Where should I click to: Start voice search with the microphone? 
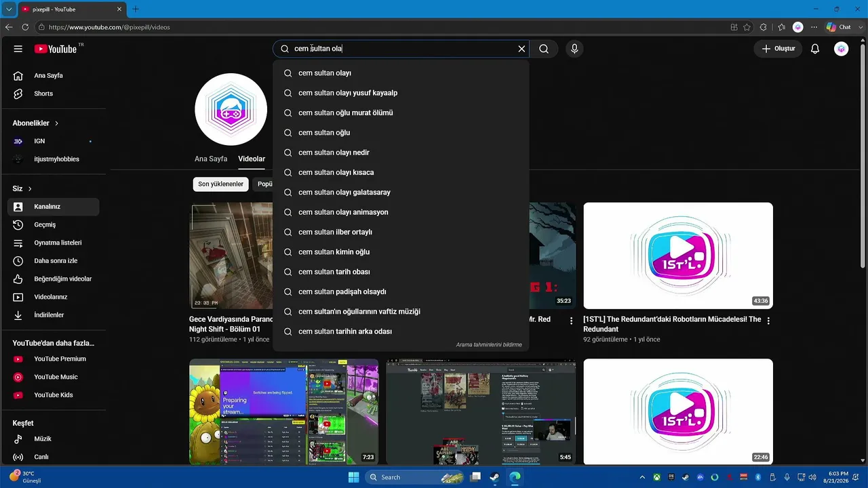[x=574, y=49]
